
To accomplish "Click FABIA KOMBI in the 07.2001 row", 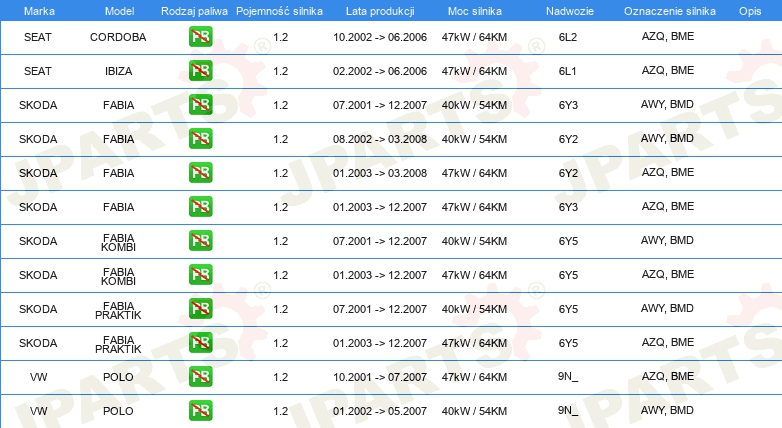I will click(x=118, y=242).
